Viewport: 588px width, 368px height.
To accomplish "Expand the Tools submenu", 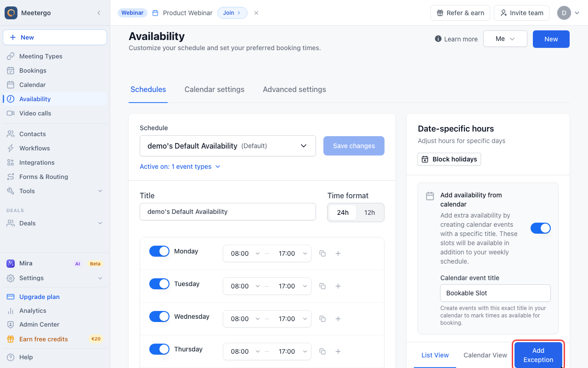I will click(100, 191).
